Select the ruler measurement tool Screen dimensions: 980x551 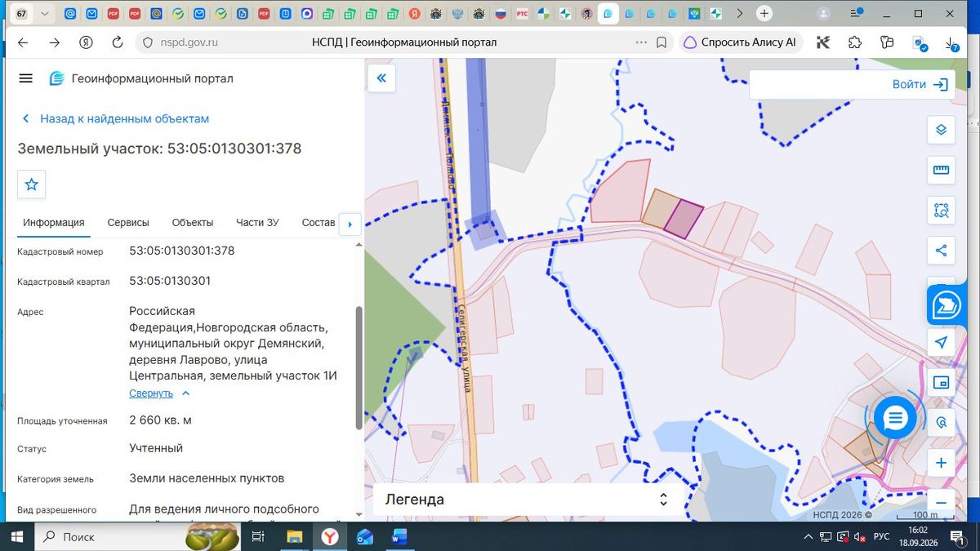941,170
